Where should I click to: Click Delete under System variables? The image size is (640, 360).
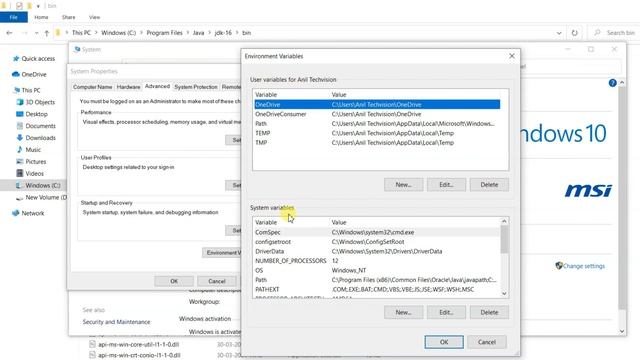pyautogui.click(x=489, y=312)
